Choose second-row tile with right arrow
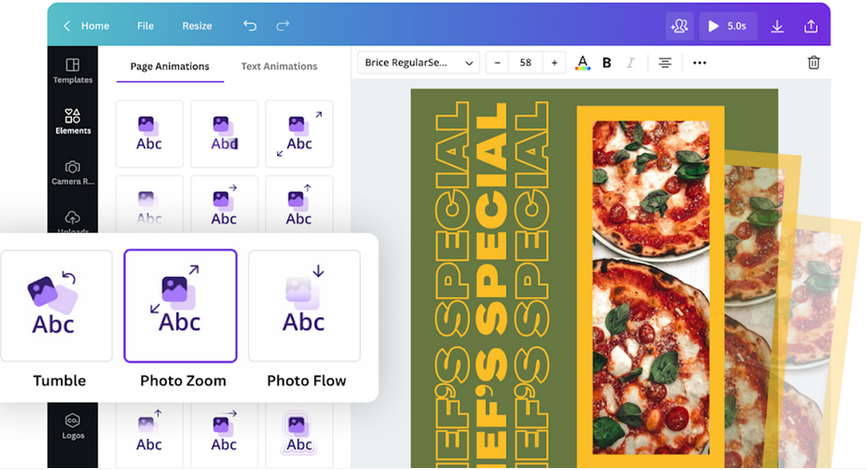867x470 pixels. [x=224, y=205]
